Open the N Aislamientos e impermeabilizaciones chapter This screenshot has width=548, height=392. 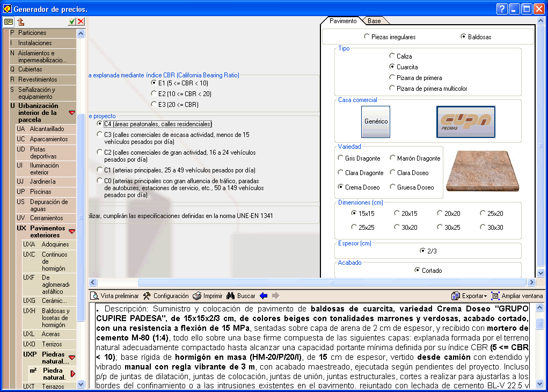coord(42,56)
